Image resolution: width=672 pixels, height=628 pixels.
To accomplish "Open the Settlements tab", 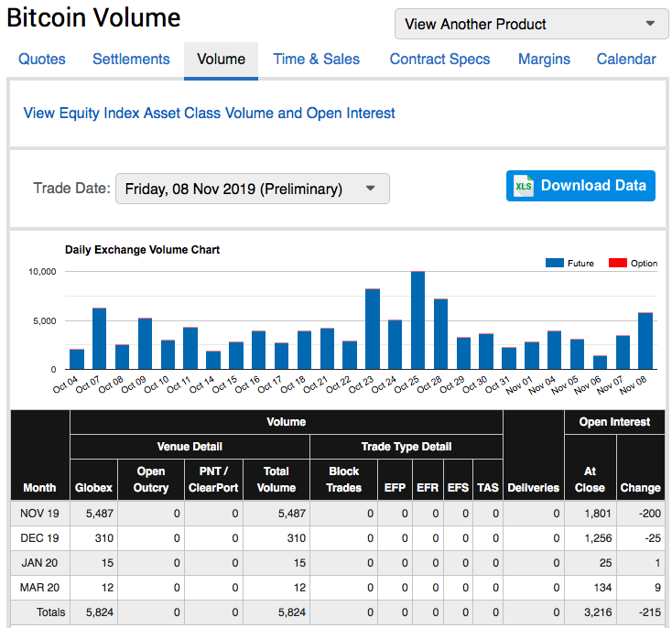I will [131, 60].
